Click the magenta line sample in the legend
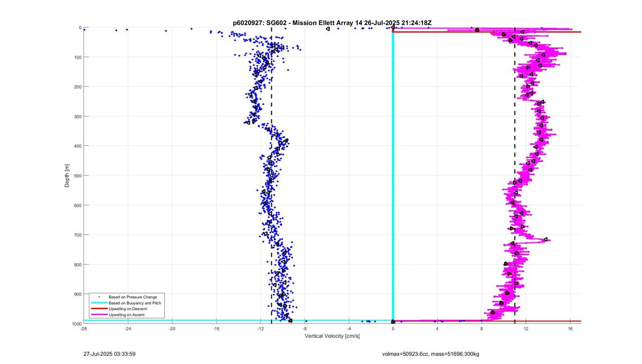This screenshot has height=364, width=642. click(99, 315)
